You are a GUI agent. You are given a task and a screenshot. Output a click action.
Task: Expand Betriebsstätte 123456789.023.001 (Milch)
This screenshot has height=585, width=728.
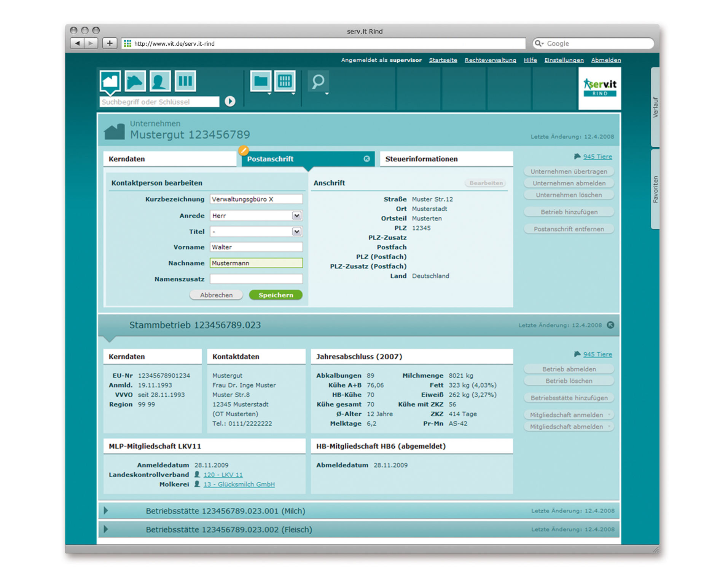[106, 511]
